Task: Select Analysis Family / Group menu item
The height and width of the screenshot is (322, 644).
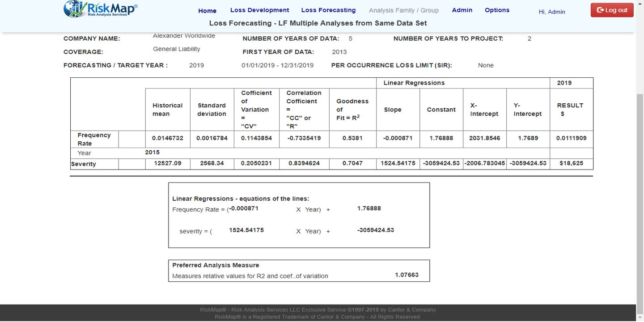Action: 404,10
